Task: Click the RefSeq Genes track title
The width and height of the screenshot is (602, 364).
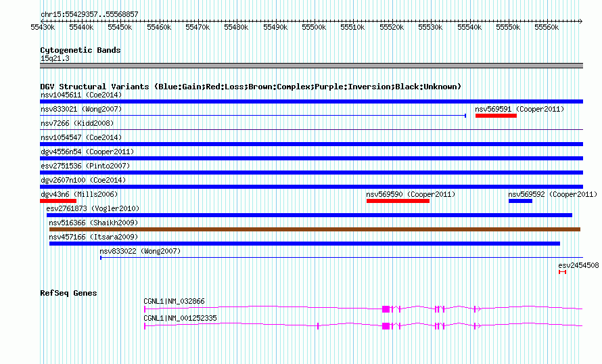Action: coord(68,293)
